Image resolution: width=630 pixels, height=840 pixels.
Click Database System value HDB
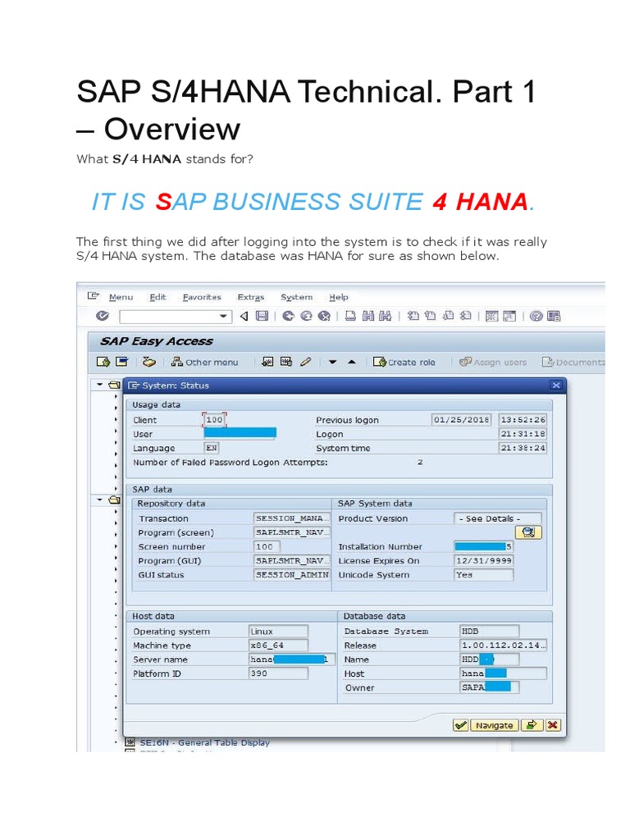coord(490,631)
